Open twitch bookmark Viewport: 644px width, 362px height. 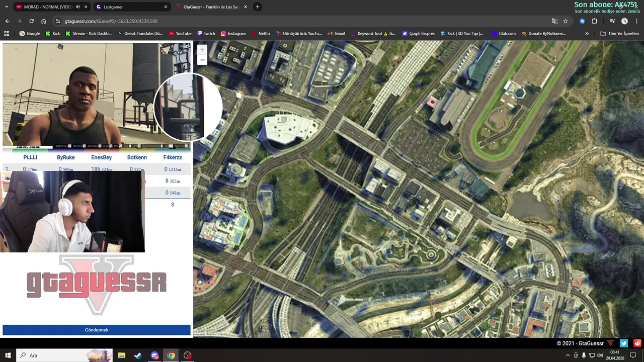click(206, 34)
